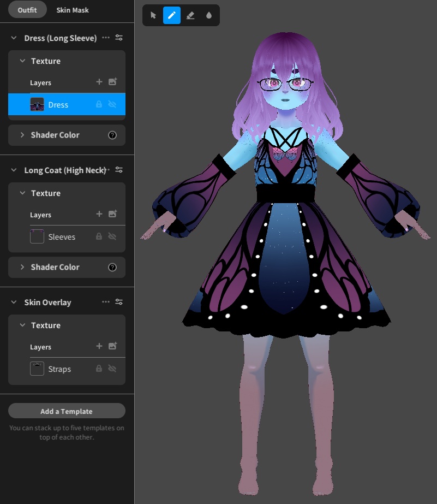
Task: Show the Straps layer
Action: point(113,369)
